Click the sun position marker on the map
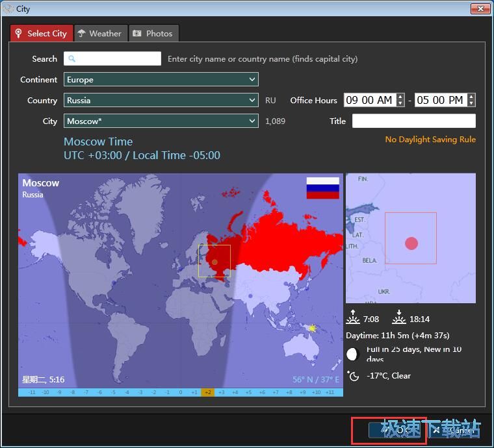494x448 pixels. (x=312, y=329)
